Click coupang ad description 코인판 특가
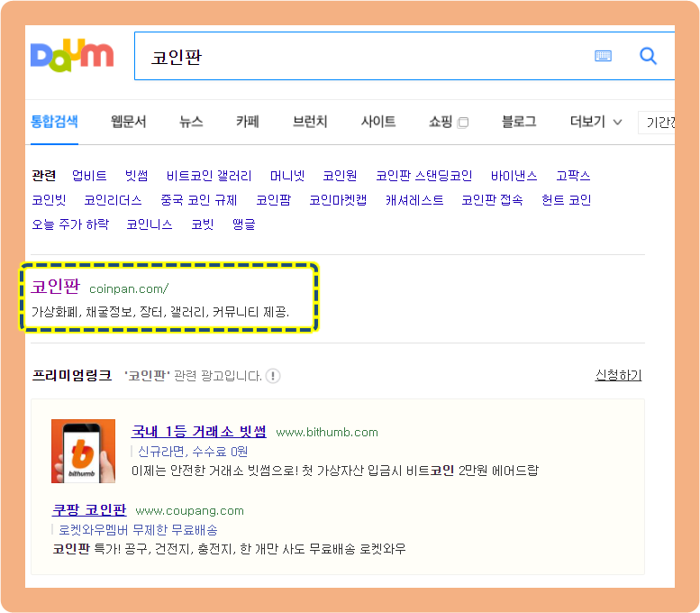 pos(229,549)
